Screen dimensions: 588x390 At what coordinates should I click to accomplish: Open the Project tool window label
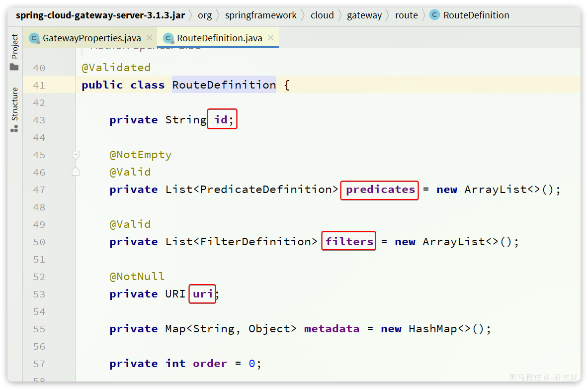coord(14,46)
